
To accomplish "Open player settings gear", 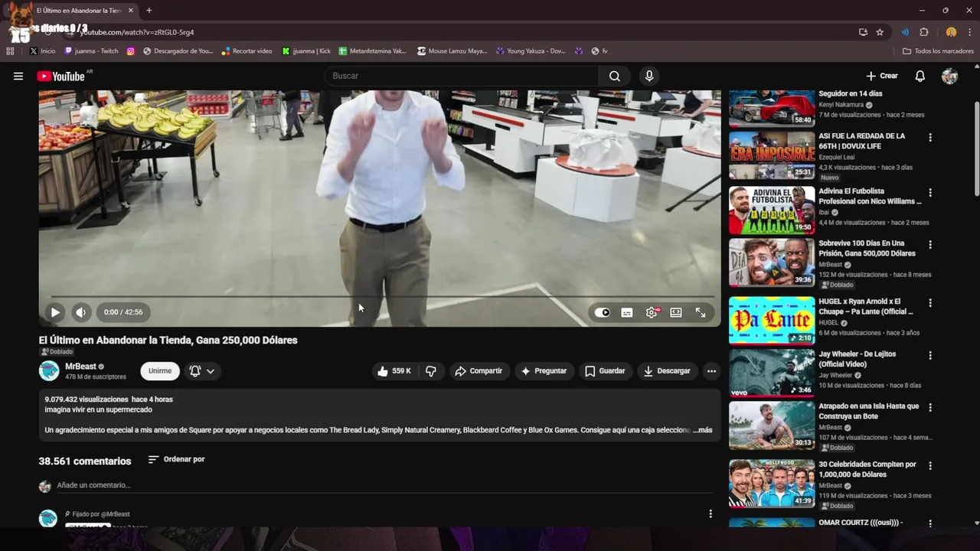I will [x=652, y=312].
